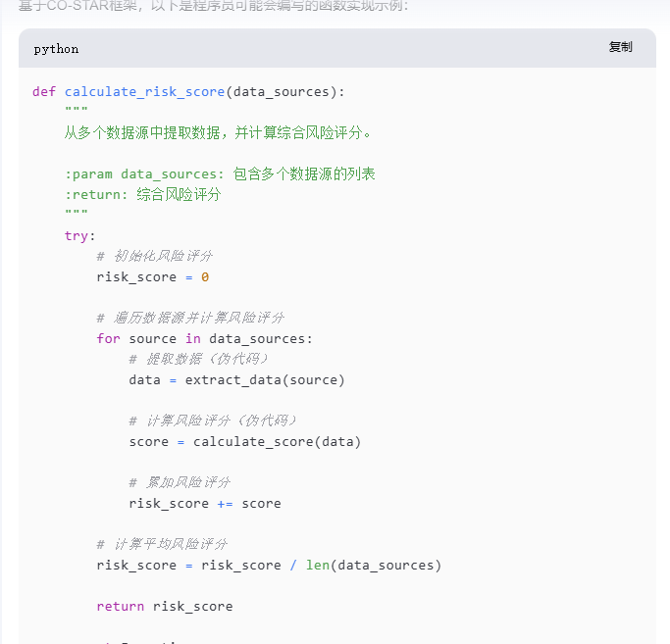The image size is (670, 644).
Task: Click comment 遍历数据源并计算风险评分
Action: pyautogui.click(x=190, y=318)
